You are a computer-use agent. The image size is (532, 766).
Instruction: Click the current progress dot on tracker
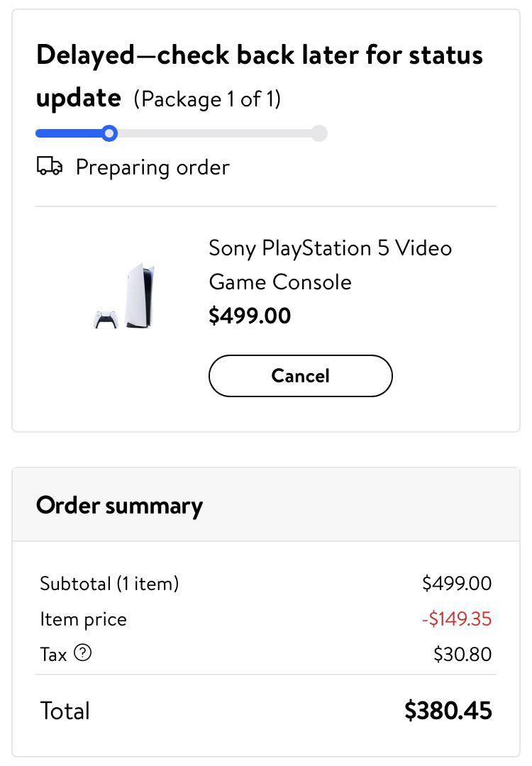pos(109,133)
